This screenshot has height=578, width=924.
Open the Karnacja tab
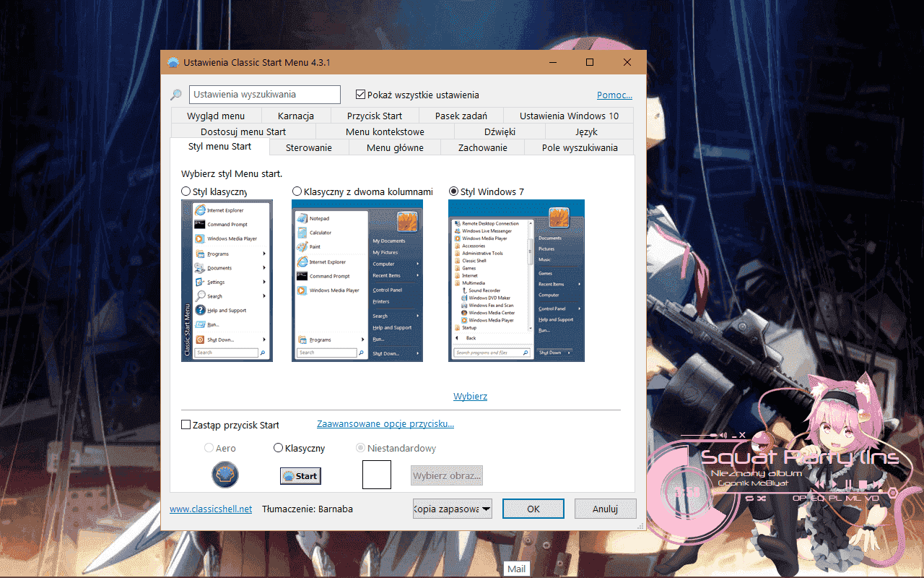click(296, 116)
